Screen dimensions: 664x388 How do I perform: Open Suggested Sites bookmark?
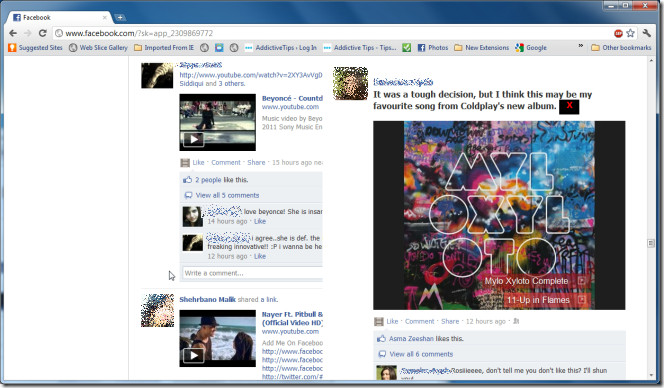[36, 47]
